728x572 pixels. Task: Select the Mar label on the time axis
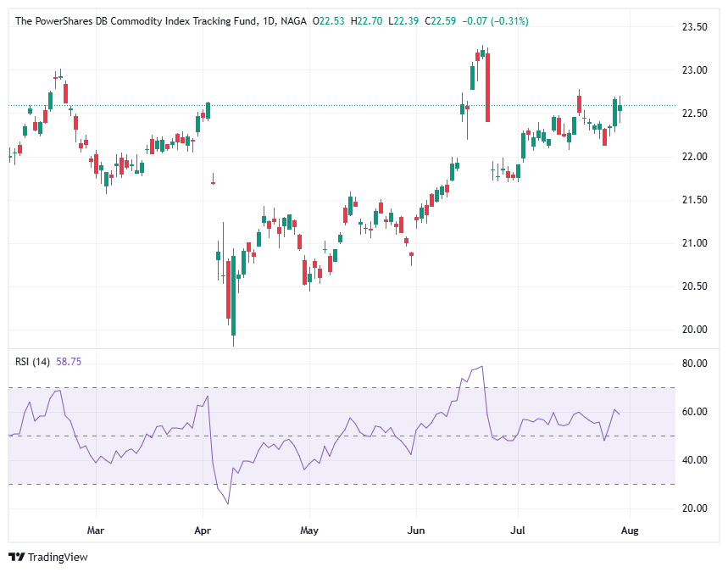point(96,530)
